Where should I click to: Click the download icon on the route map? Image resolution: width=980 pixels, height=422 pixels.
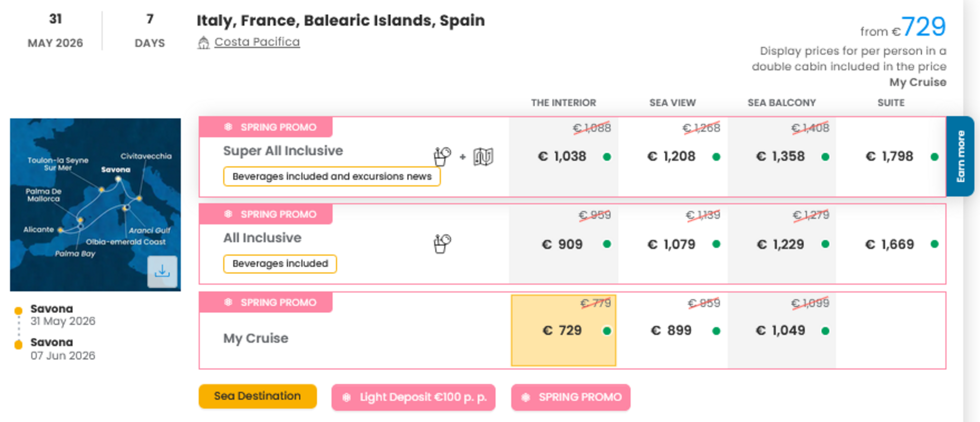pos(163,271)
